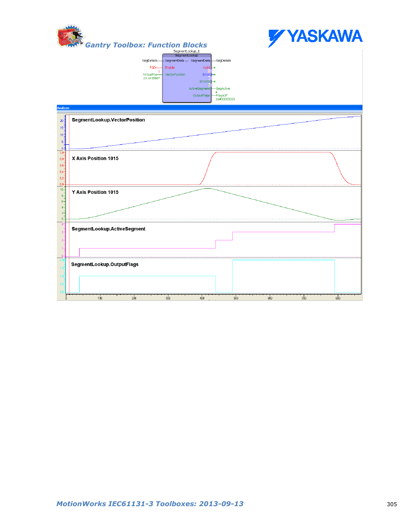Click the MotionWorks IEC61131-3 Toolboxes footer text
This screenshot has height=532, width=411.
coord(150,504)
